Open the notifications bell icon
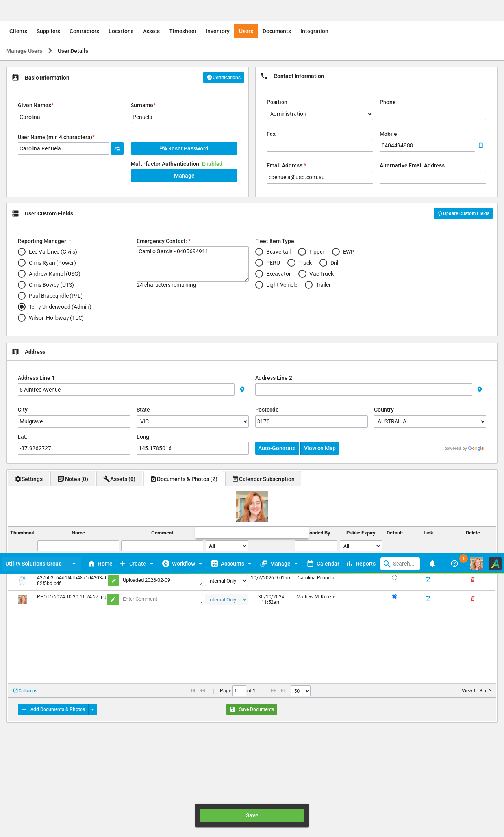 click(432, 564)
